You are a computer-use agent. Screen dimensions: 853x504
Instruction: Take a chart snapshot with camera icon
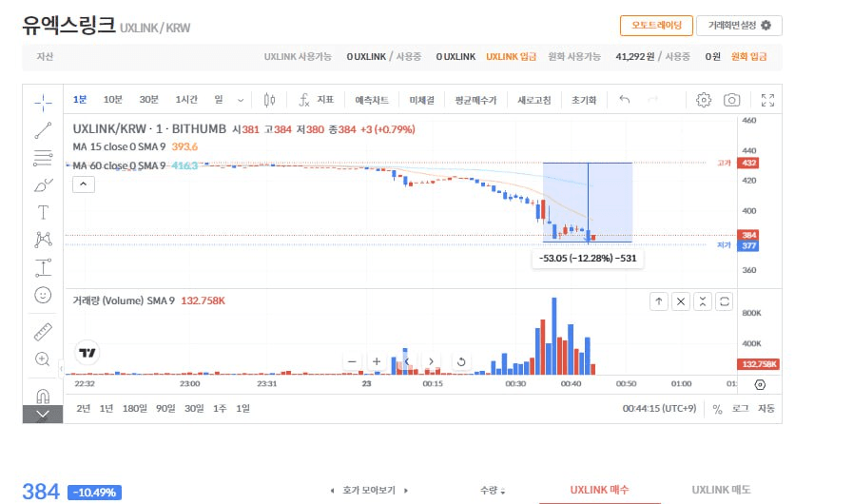(731, 100)
